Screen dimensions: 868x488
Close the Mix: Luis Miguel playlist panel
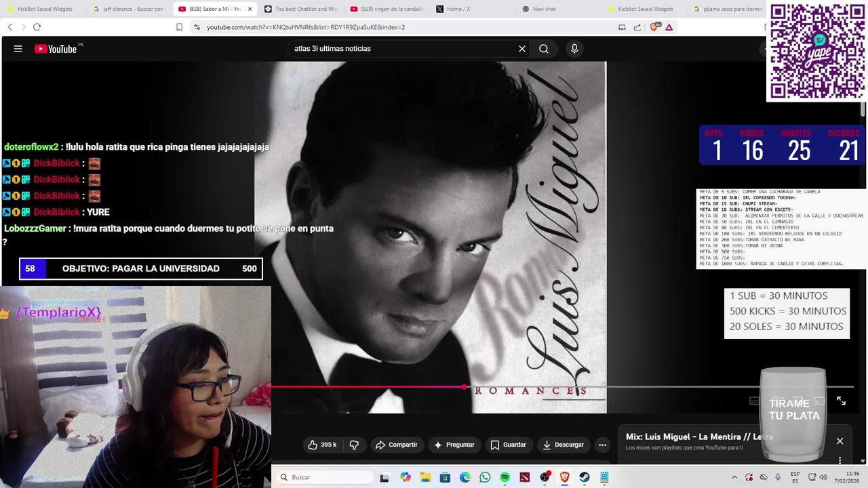[x=840, y=441]
